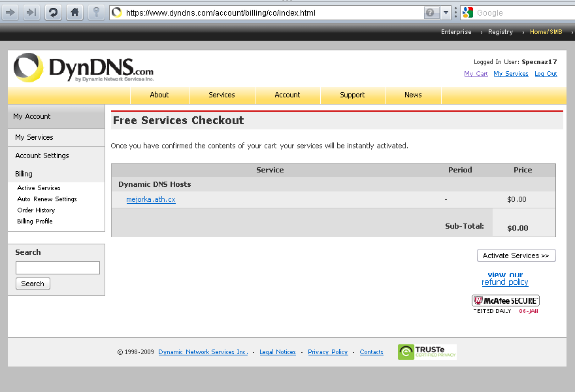This screenshot has width=575, height=392.
Task: Reload the page with the refresh icon
Action: pyautogui.click(x=53, y=12)
